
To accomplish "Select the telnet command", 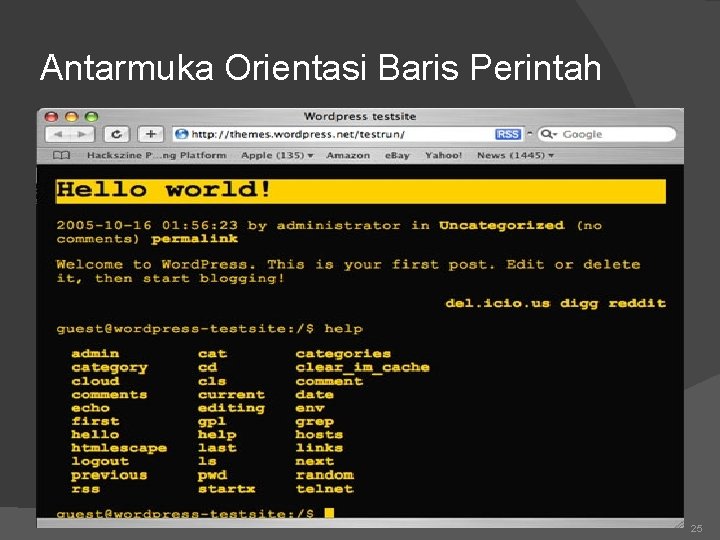I will pyautogui.click(x=324, y=489).
